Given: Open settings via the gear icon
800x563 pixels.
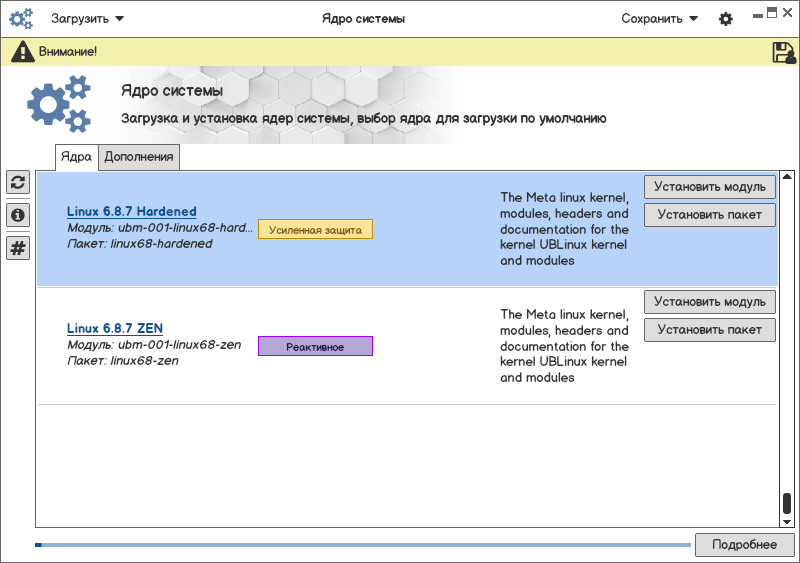Looking at the screenshot, I should [726, 19].
